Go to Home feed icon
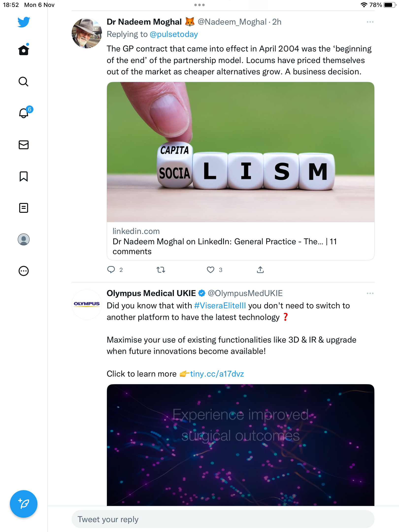The height and width of the screenshot is (532, 399). [x=24, y=50]
